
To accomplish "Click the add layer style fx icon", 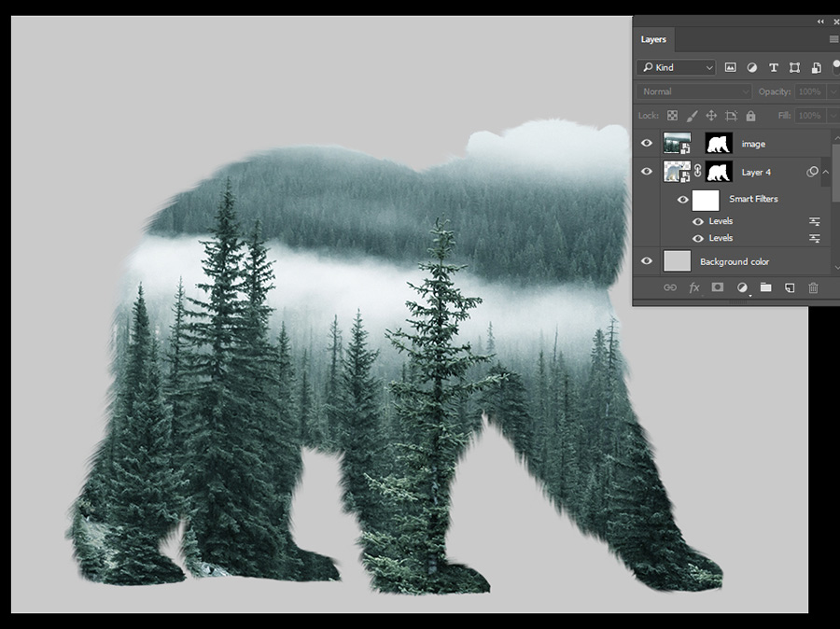I will click(694, 287).
